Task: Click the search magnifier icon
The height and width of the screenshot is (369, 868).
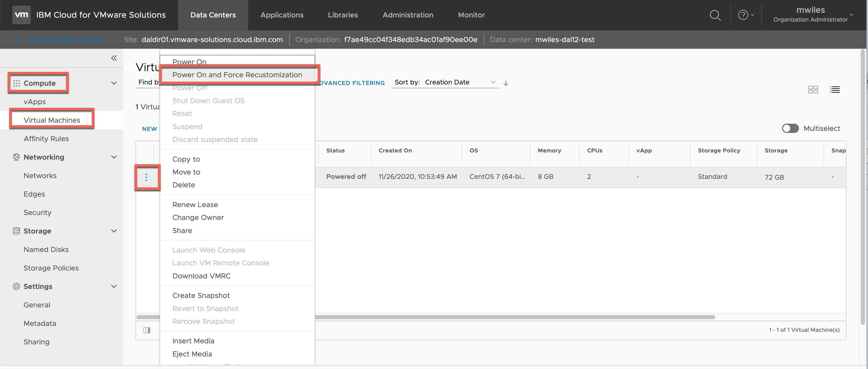Action: click(x=715, y=15)
